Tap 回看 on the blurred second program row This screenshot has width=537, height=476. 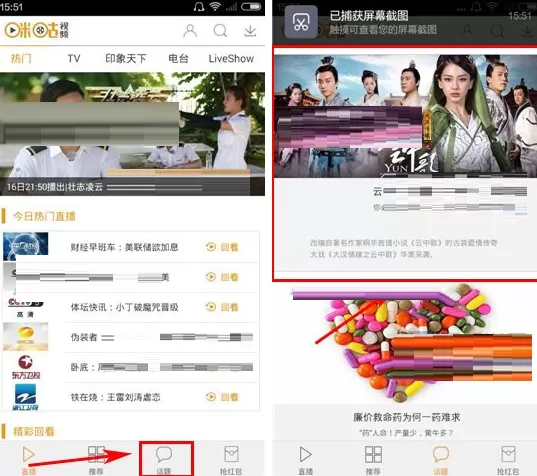point(222,277)
